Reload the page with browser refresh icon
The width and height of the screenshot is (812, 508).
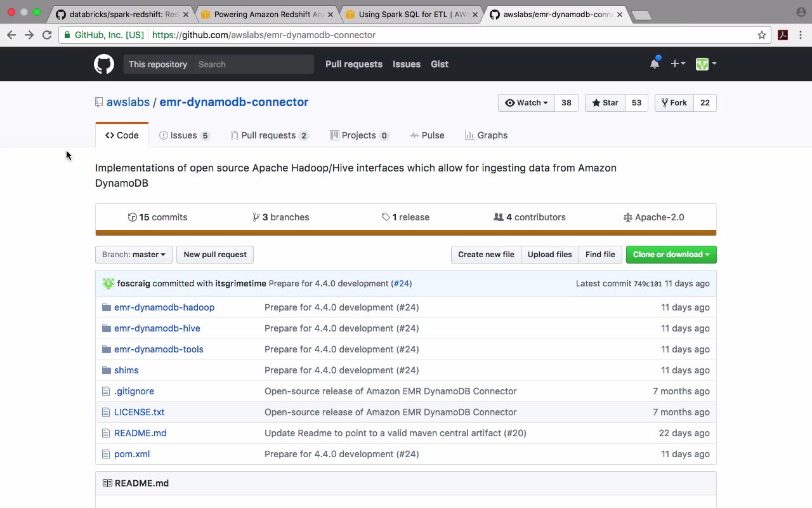click(x=47, y=35)
